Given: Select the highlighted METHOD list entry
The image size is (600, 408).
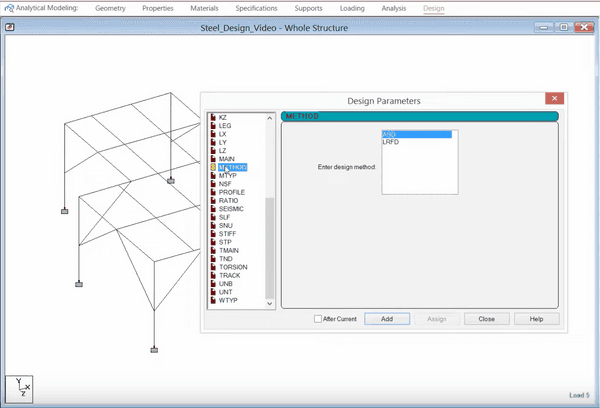Looking at the screenshot, I should tap(233, 167).
